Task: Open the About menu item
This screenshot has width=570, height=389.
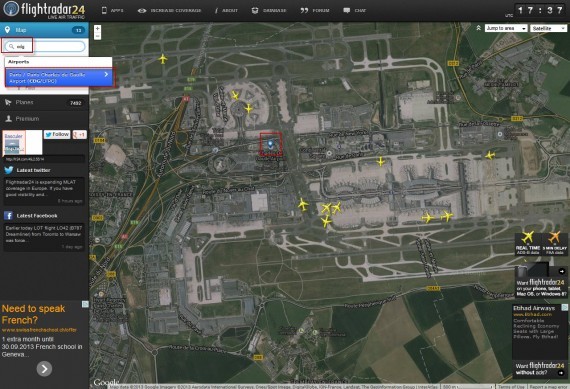Action: click(230, 11)
